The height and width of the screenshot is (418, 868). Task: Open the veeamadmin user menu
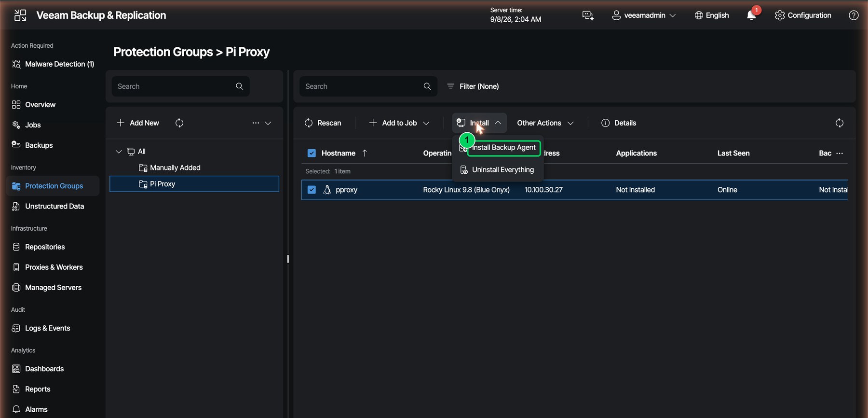tap(644, 15)
